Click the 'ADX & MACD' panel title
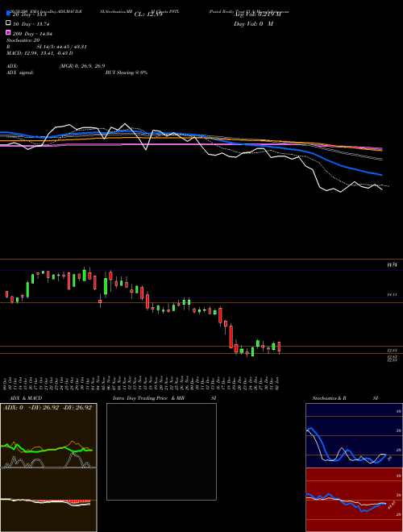The image size is (403, 532). coord(26,398)
